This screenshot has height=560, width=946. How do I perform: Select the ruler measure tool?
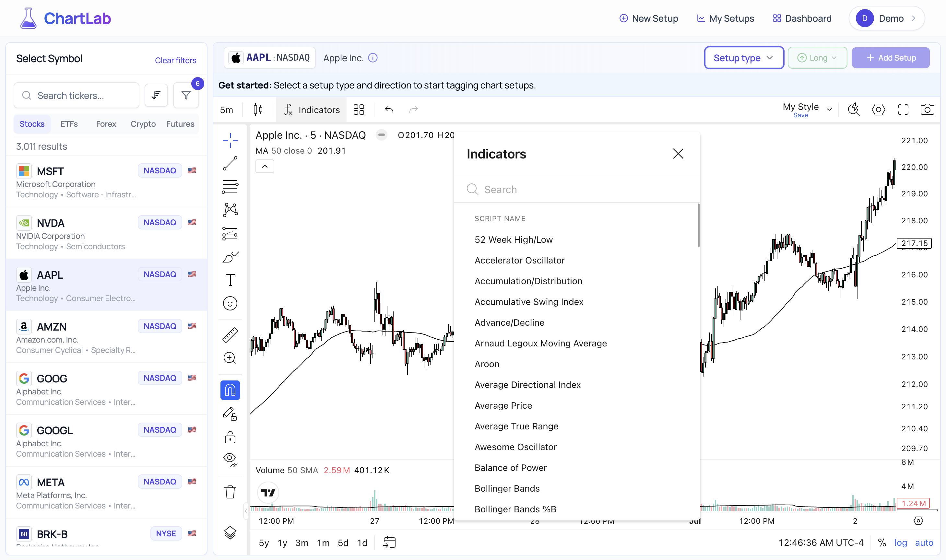click(x=230, y=335)
